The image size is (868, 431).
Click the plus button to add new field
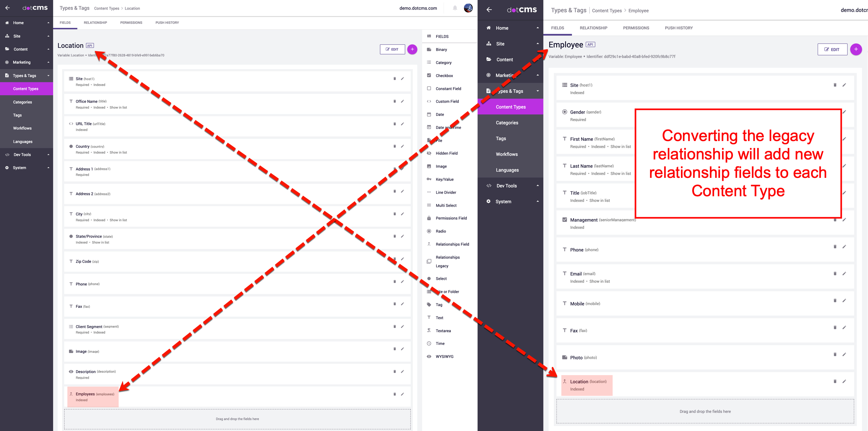point(412,49)
